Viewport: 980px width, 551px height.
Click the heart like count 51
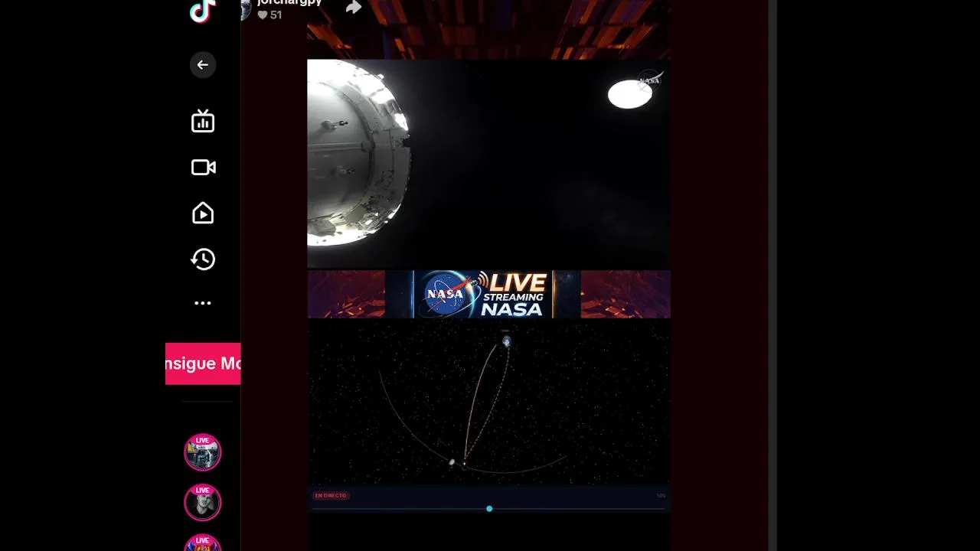[269, 15]
